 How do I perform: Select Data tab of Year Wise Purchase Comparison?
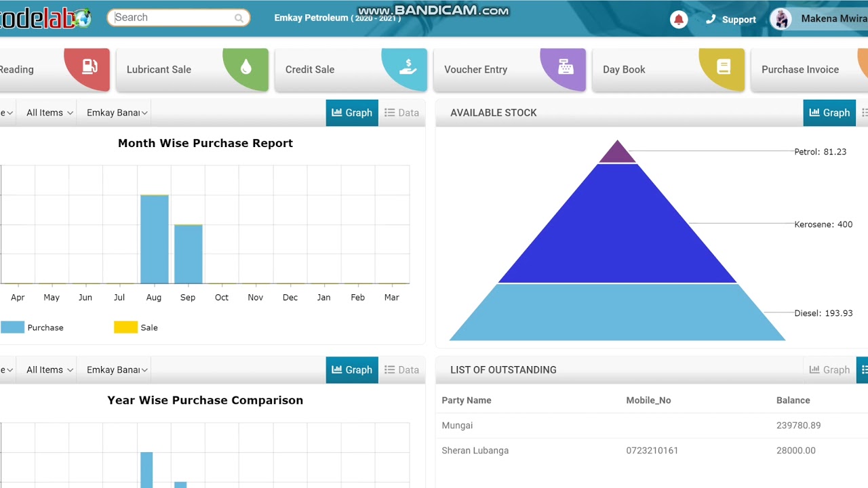tap(401, 369)
